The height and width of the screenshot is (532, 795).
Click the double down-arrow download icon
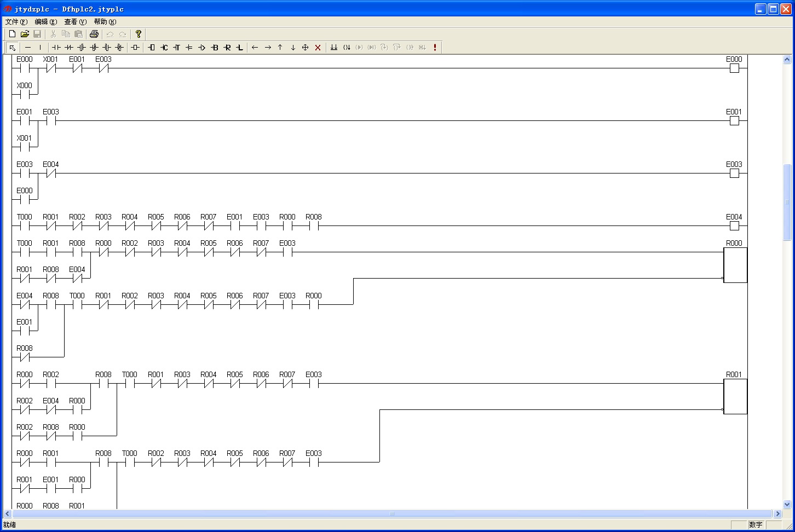coord(333,48)
